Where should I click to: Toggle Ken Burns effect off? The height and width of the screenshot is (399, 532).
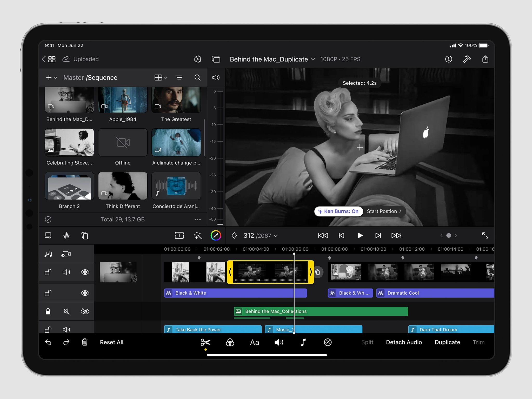tap(338, 211)
